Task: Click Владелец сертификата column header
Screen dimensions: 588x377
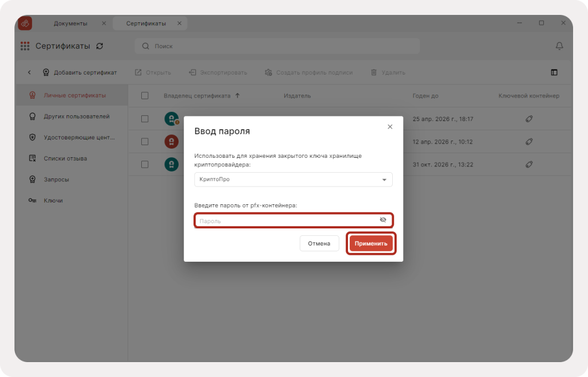Action: (197, 96)
